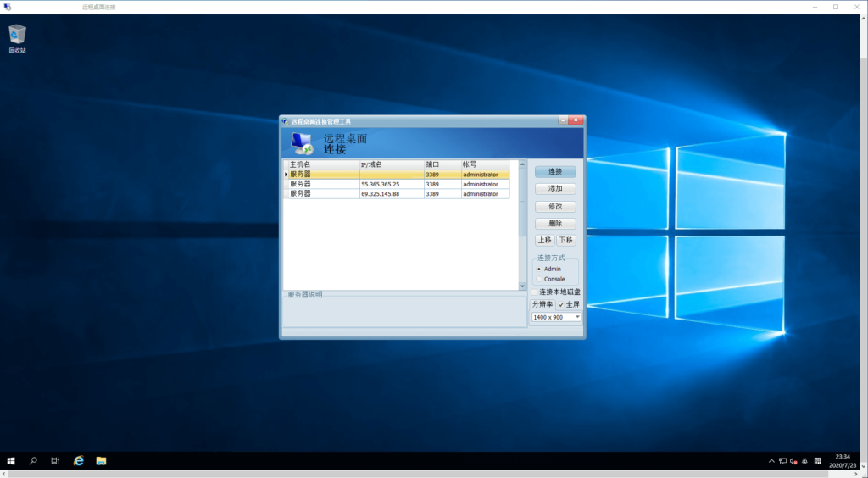This screenshot has height=478, width=868.
Task: Click the 连接 connect button
Action: [555, 172]
